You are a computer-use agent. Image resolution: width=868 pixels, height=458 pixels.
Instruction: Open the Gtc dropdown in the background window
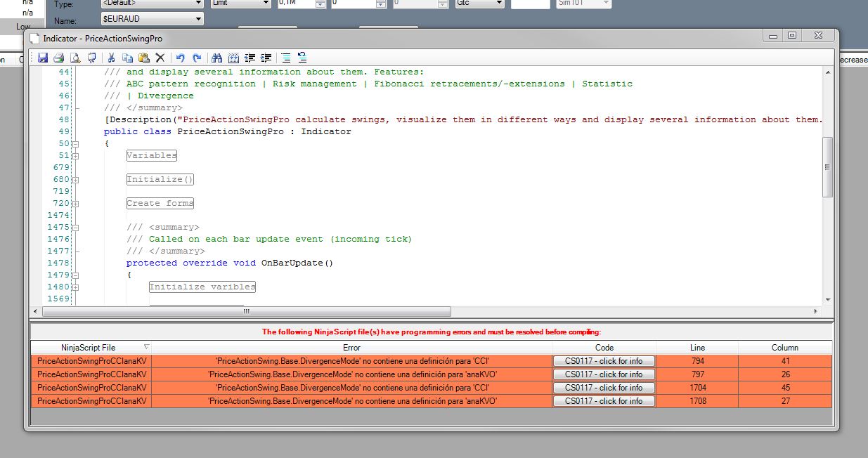[x=498, y=3]
